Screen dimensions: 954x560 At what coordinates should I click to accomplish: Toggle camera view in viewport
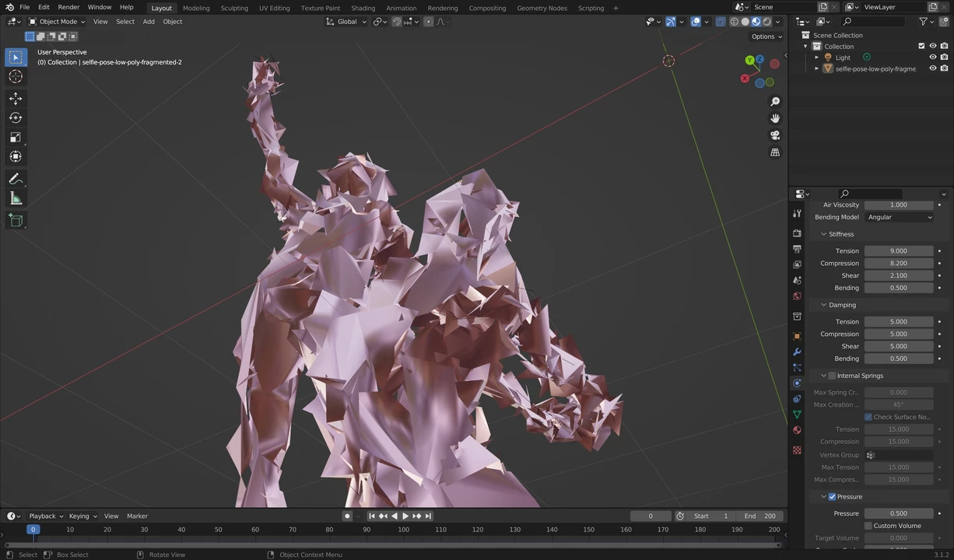click(x=775, y=135)
